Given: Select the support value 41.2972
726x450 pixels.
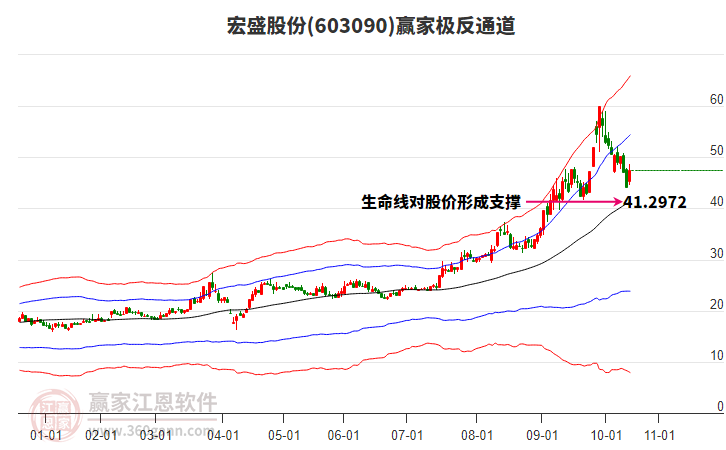Looking at the screenshot, I should click(655, 202).
